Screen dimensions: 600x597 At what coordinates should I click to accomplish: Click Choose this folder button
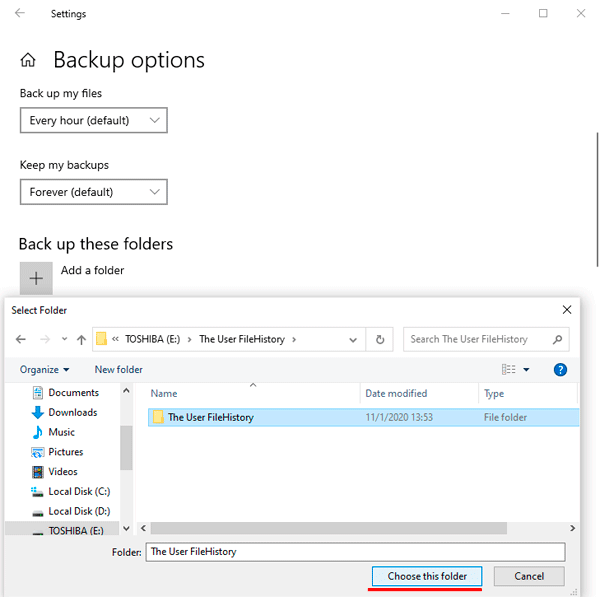tap(427, 576)
